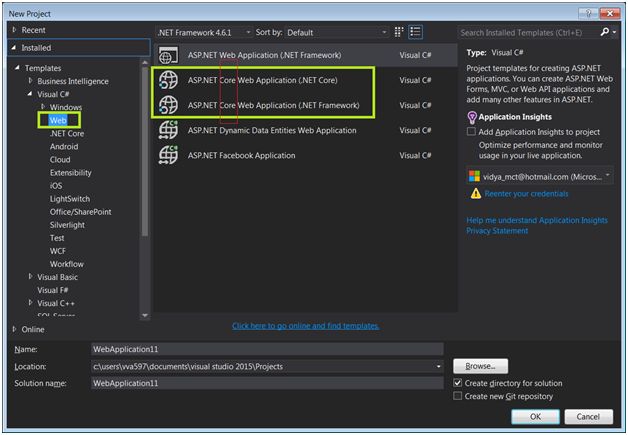Screen dimensions: 628x435
Task: Click the ASP.NET Core Web Application (.NET Framework) globe icon
Action: tap(168, 105)
